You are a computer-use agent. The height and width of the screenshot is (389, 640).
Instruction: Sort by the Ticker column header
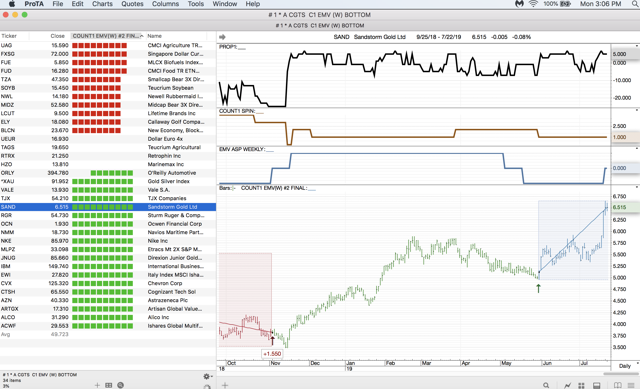(9, 36)
